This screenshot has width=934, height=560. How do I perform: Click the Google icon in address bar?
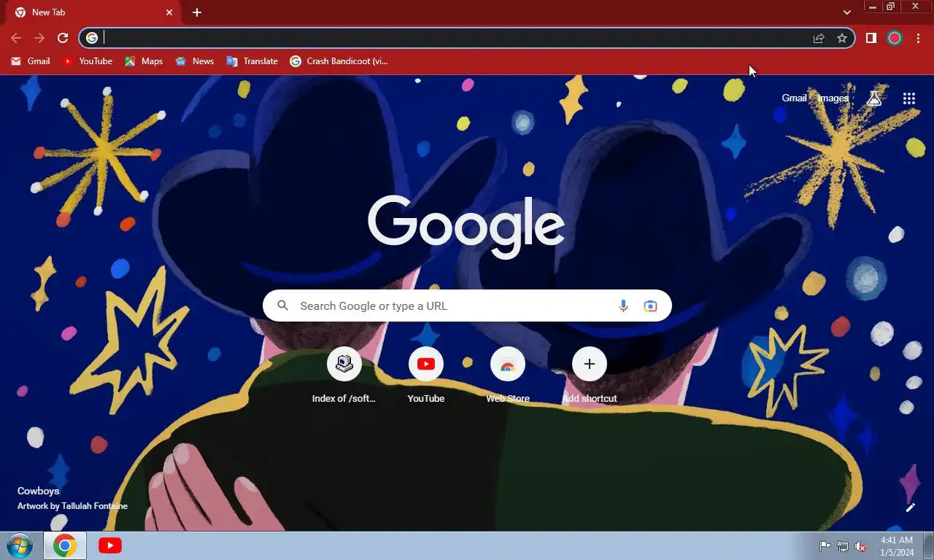tap(92, 38)
